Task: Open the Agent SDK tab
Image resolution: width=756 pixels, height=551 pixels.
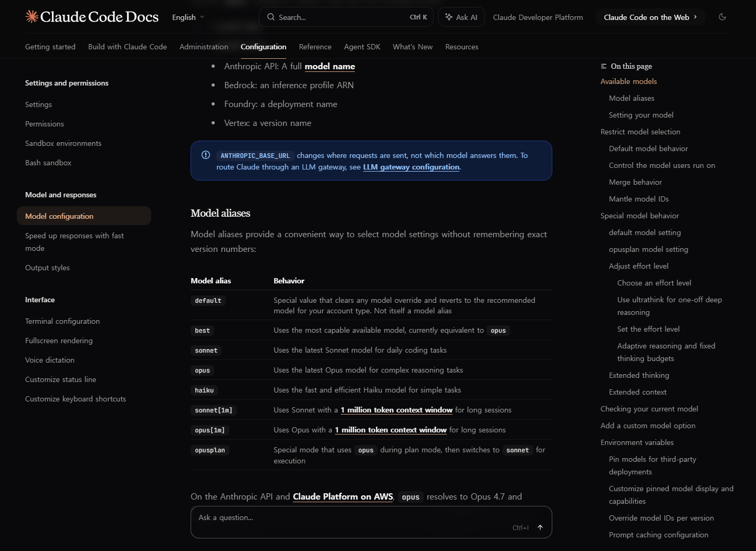Action: (362, 47)
